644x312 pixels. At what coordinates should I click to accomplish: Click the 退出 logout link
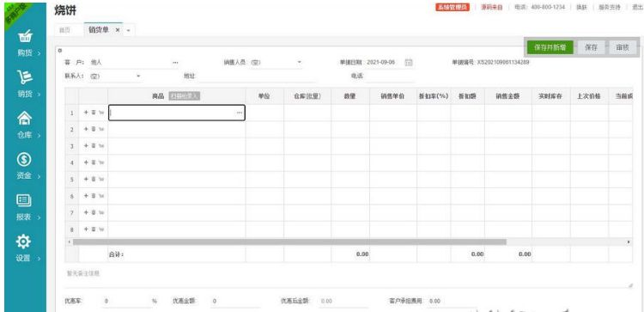[x=638, y=8]
